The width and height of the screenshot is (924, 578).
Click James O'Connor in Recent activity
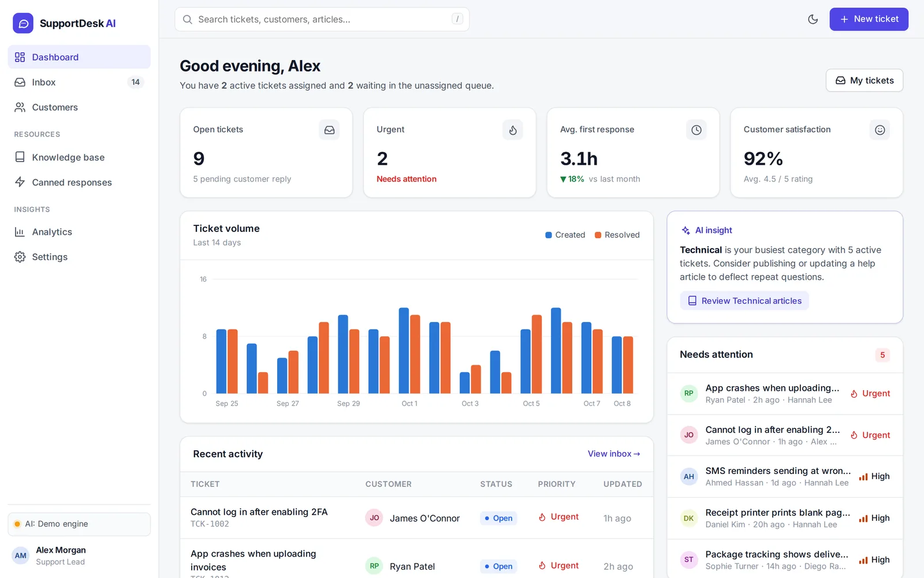(x=424, y=518)
